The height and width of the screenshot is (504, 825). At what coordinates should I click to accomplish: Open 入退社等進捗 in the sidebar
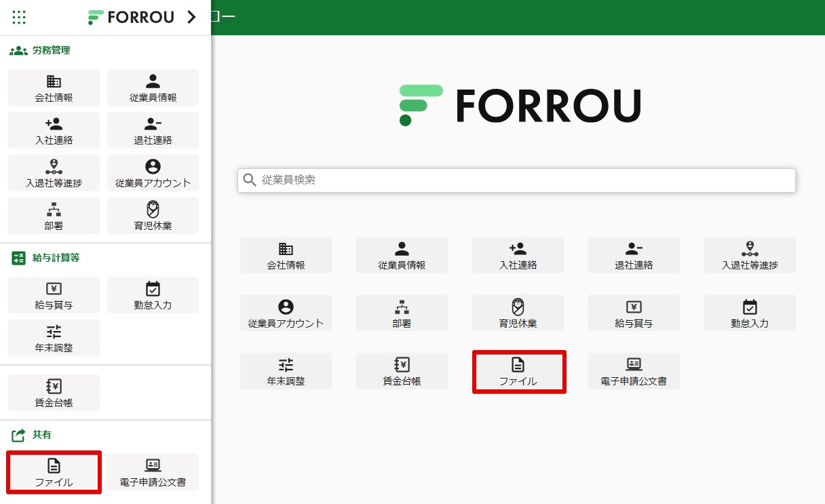click(54, 173)
